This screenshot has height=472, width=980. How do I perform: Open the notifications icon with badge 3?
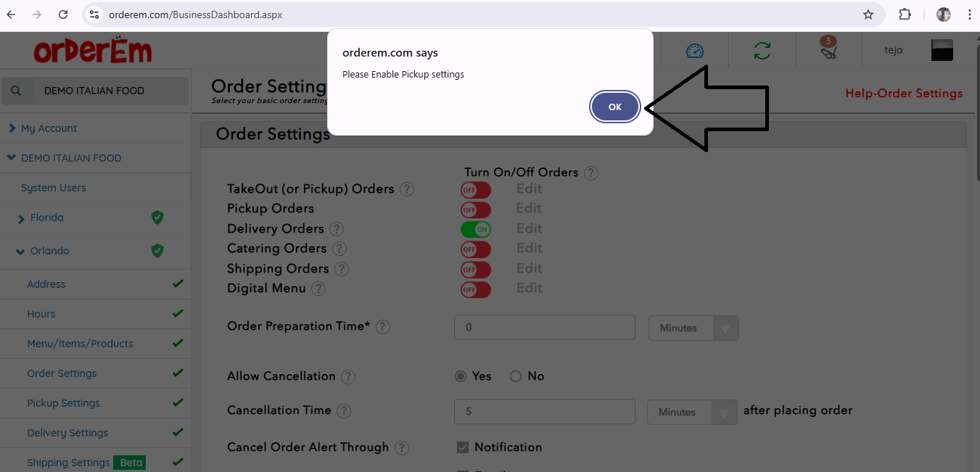tap(828, 49)
